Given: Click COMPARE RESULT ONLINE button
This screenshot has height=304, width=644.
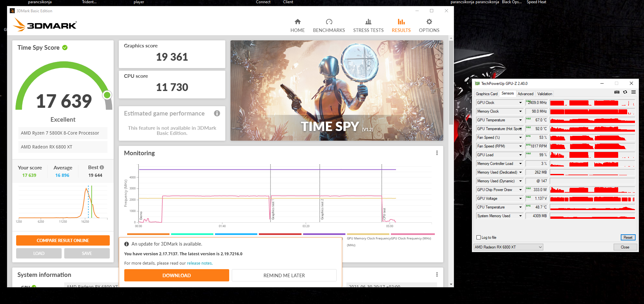Looking at the screenshot, I should (63, 240).
